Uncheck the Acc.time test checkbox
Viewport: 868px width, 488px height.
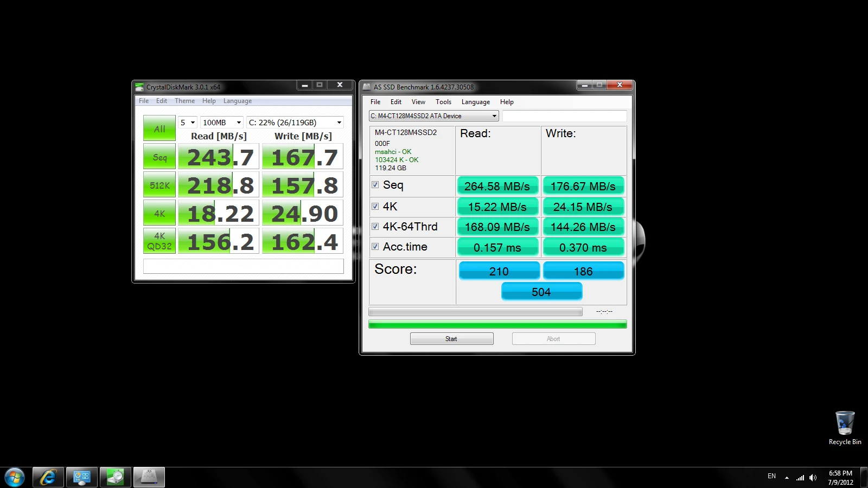pos(375,246)
